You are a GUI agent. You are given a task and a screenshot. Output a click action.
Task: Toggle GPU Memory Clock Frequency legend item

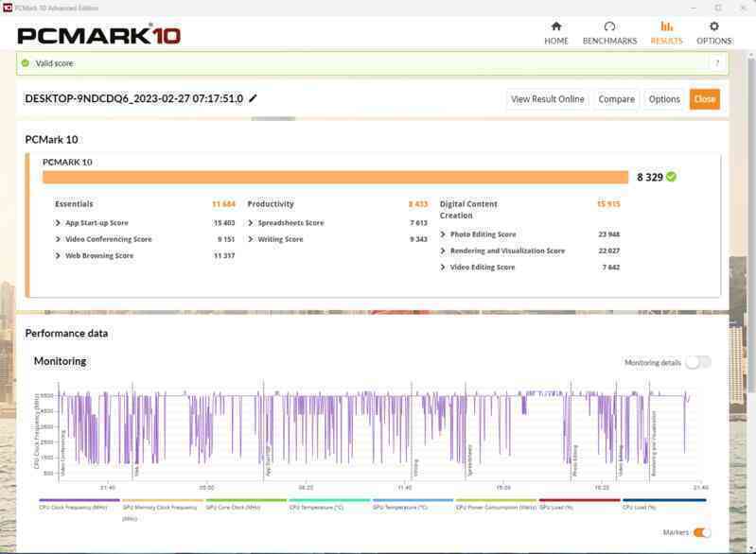pyautogui.click(x=163, y=510)
